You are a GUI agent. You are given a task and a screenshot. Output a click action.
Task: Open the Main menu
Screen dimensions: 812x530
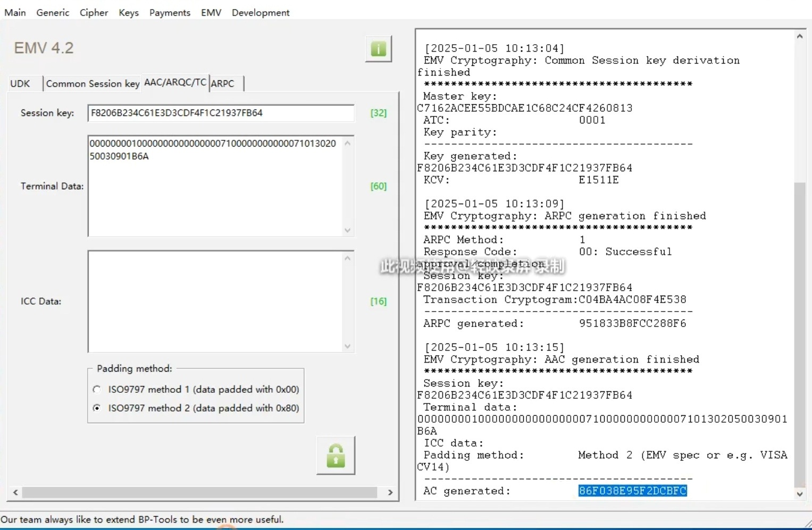15,12
